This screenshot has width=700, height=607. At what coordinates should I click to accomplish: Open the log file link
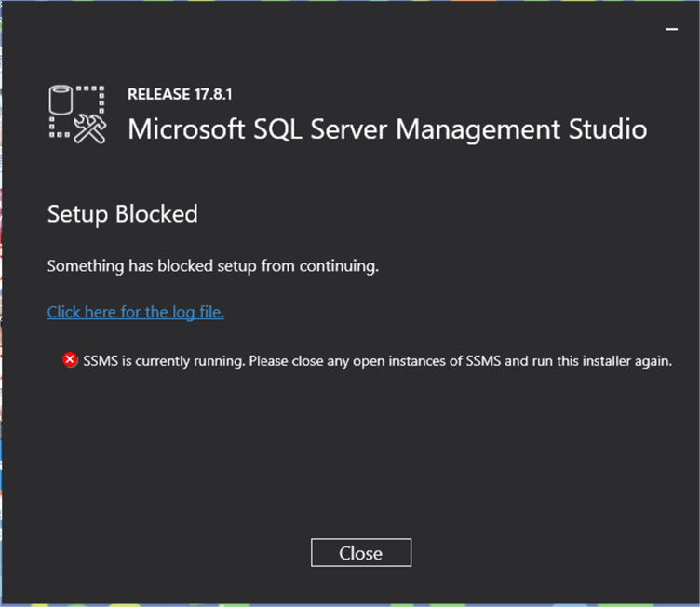click(136, 312)
